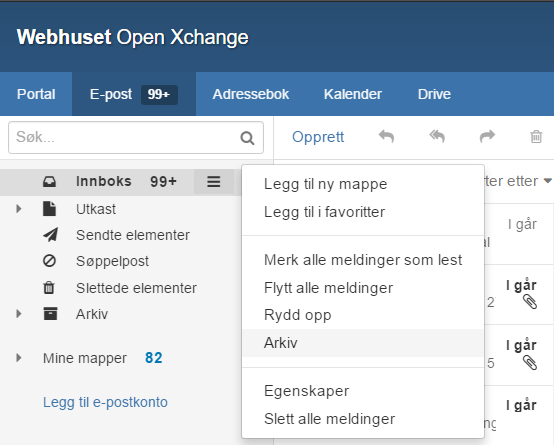The height and width of the screenshot is (445, 554).
Task: Select 'Slett alle meldinger' option
Action: coord(363,419)
